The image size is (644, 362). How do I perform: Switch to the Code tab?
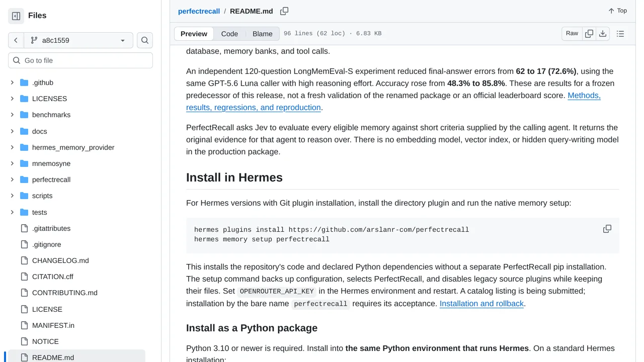click(x=229, y=34)
